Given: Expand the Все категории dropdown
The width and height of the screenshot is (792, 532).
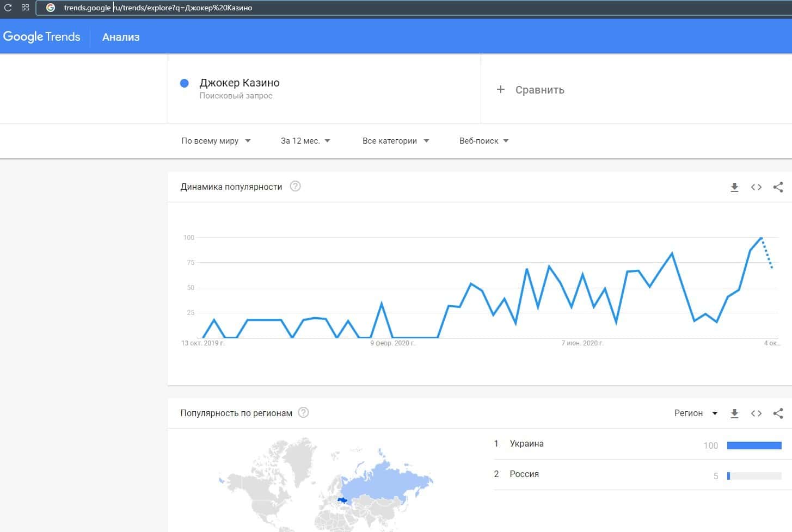Looking at the screenshot, I should coord(395,141).
